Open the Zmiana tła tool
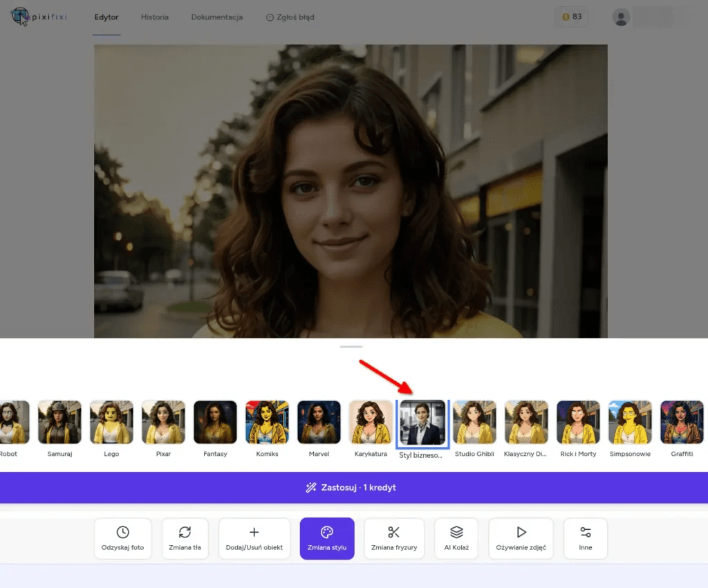Viewport: 708px width, 588px height. [x=185, y=538]
